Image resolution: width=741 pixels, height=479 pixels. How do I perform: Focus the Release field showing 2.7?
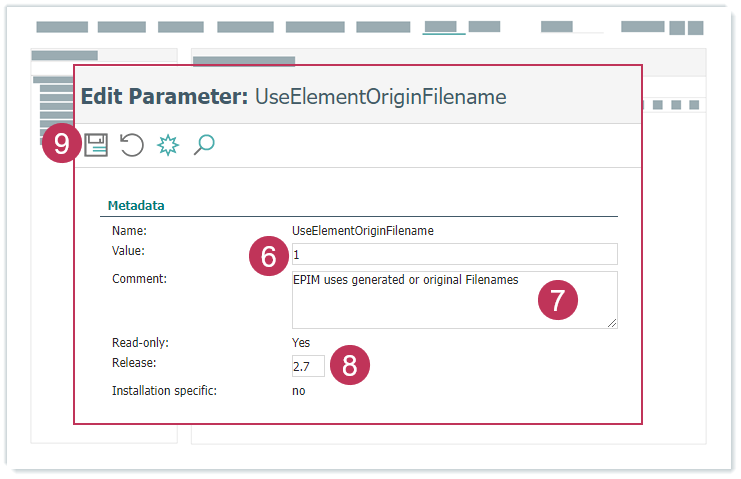coord(307,366)
